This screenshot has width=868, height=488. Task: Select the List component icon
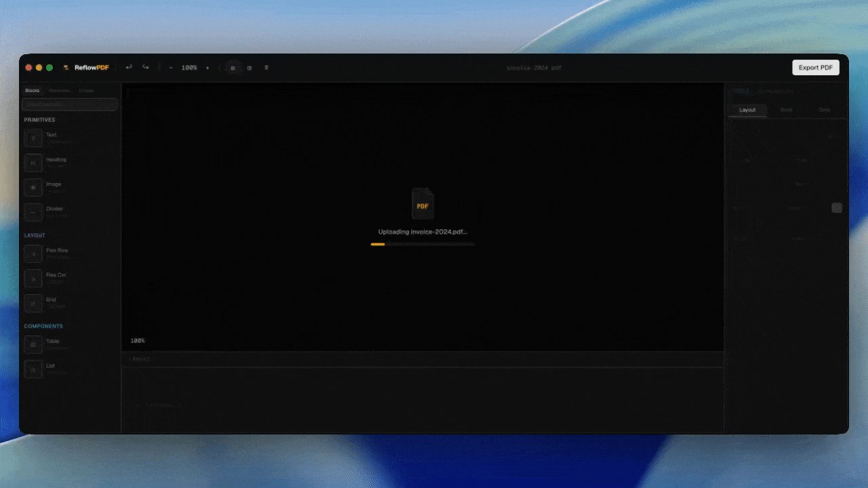[x=33, y=369]
